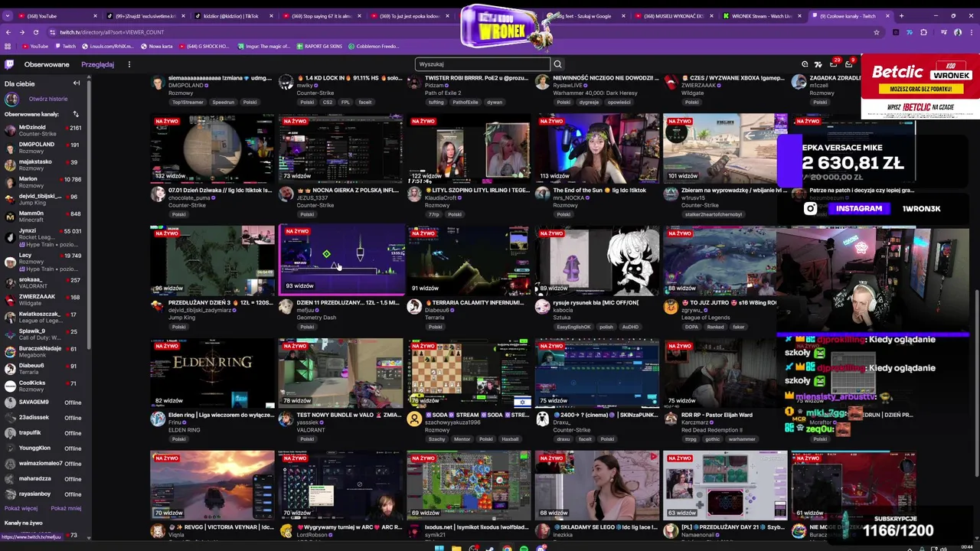Click Pokaż więcej in the sidebar
The image size is (980, 551).
pos(21,508)
